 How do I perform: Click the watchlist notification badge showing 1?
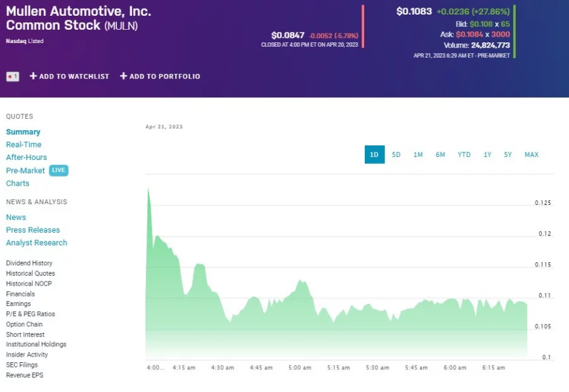(12, 76)
